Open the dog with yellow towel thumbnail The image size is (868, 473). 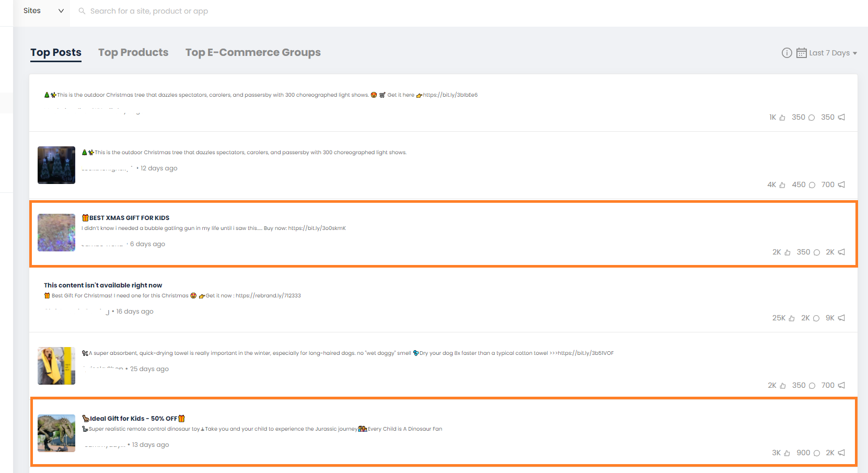click(x=56, y=366)
